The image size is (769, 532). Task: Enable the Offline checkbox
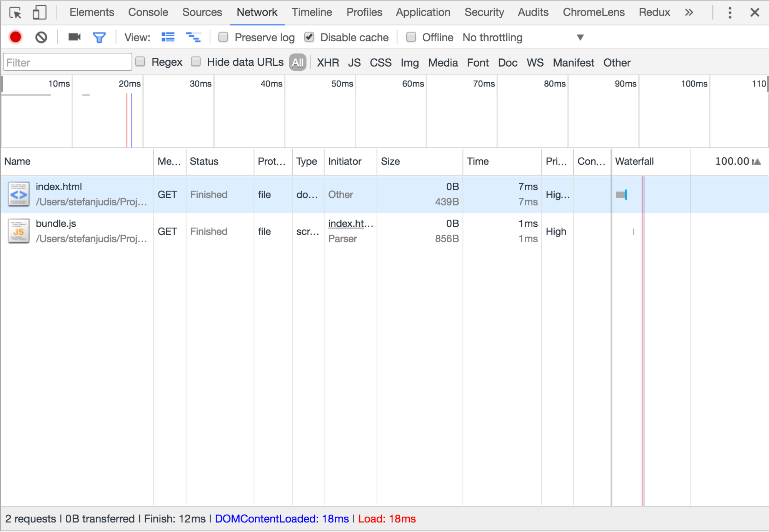click(411, 37)
